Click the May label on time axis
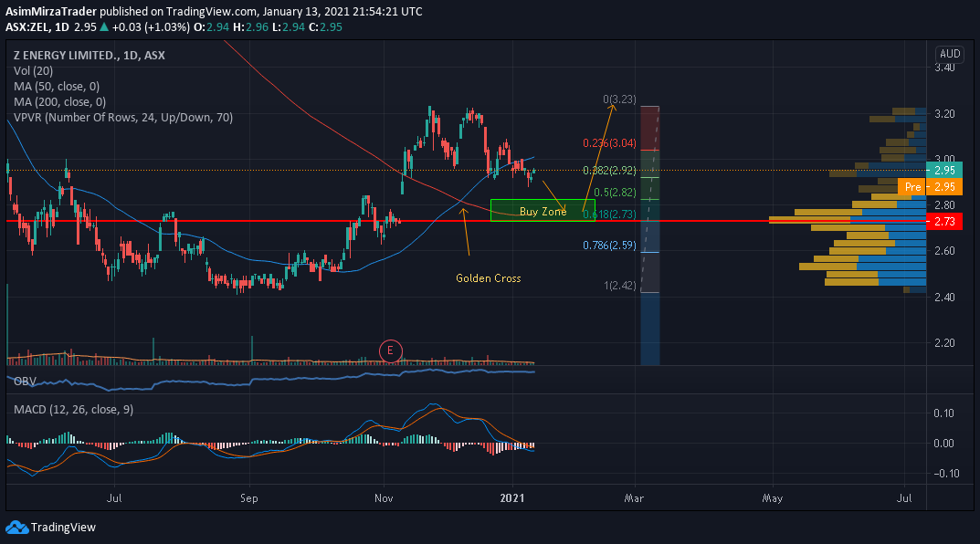The image size is (980, 544). pyautogui.click(x=773, y=497)
